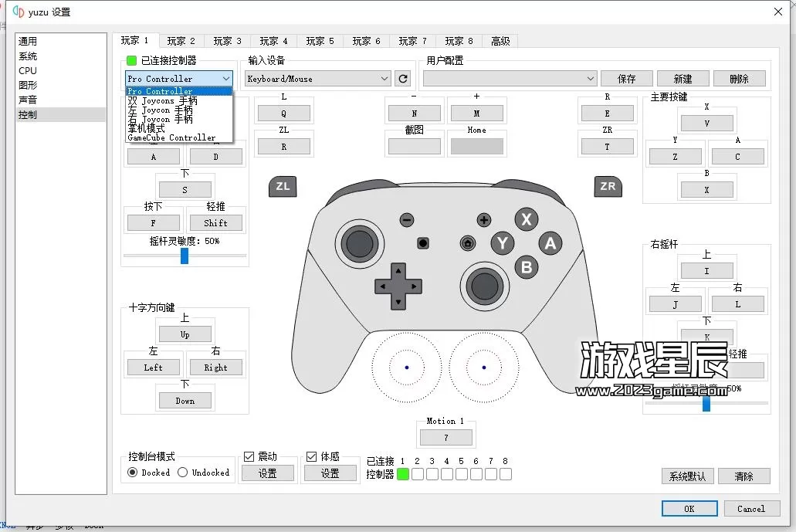Toggle the 体感 motion checkbox
The image size is (796, 532).
(312, 456)
